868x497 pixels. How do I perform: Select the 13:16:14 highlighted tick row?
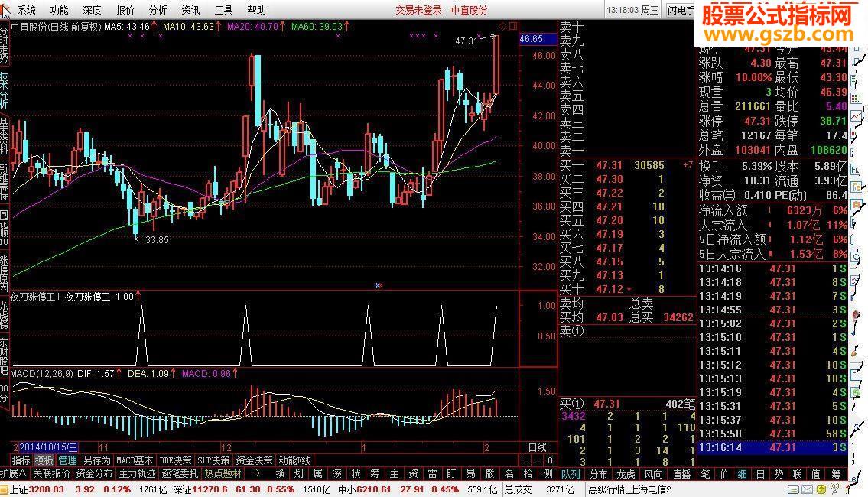click(772, 447)
